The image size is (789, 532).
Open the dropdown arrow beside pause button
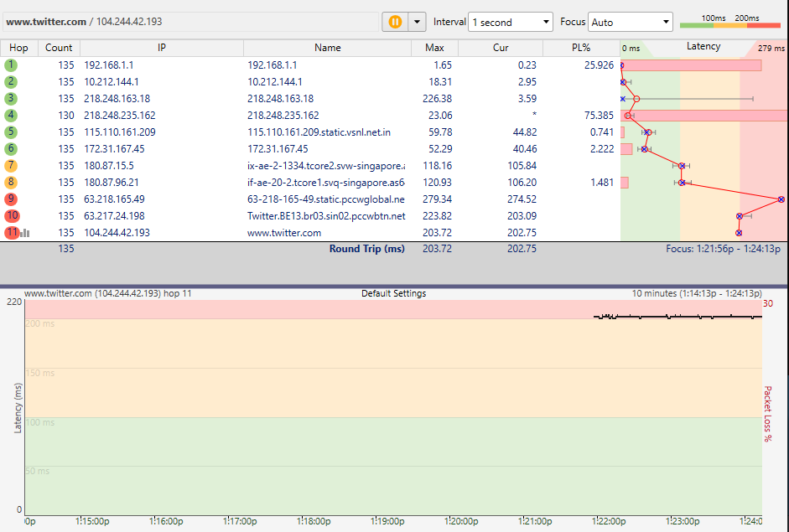pos(418,22)
